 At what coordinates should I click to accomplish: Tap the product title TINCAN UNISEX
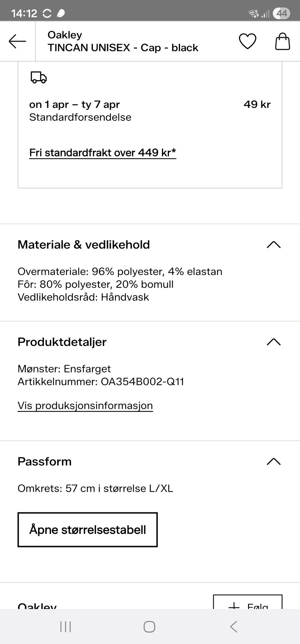(123, 48)
